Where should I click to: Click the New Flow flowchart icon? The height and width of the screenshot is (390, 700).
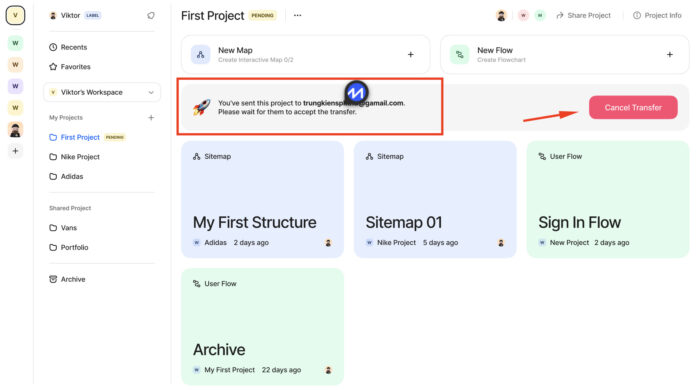[459, 54]
